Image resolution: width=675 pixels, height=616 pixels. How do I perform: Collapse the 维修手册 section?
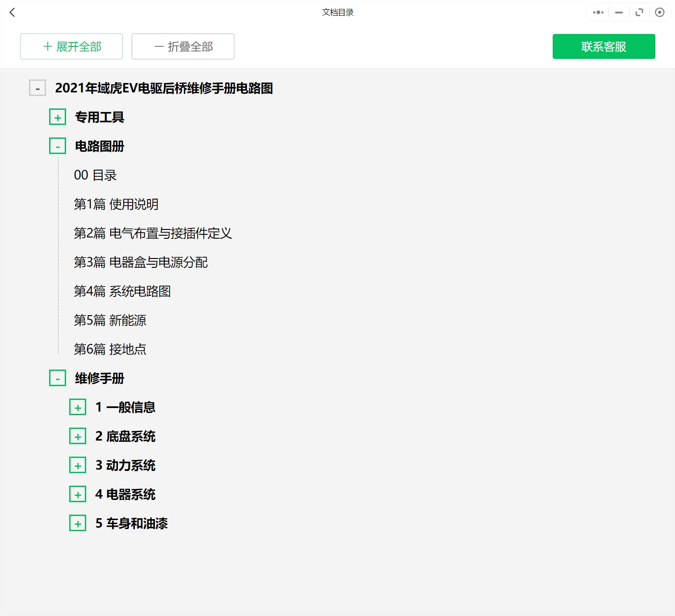[58, 379]
